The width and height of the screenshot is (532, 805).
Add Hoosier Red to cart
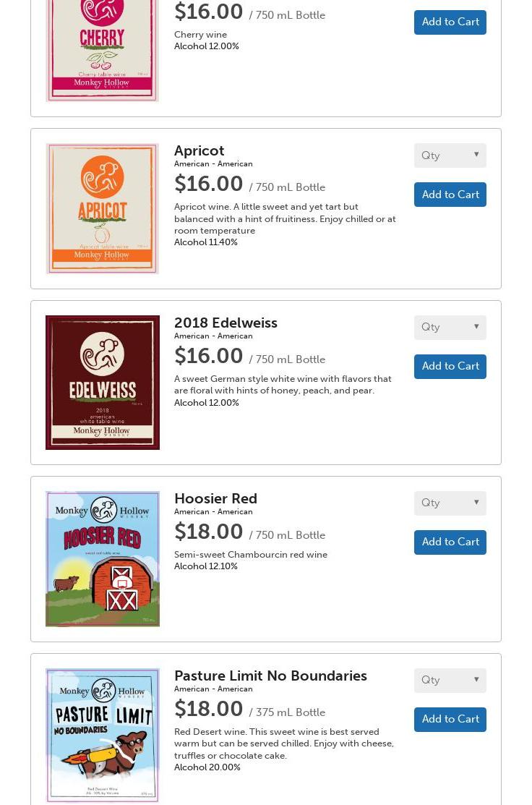(x=450, y=542)
